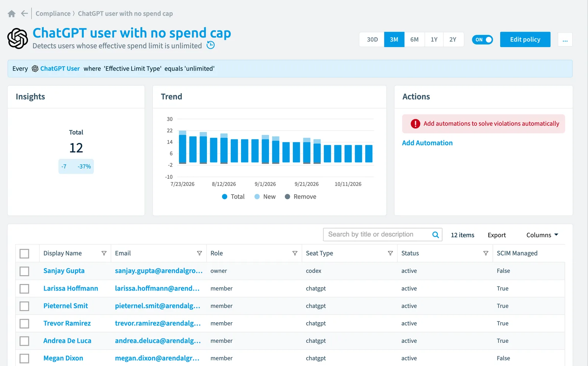This screenshot has height=366, width=588.
Task: Filter the Role column
Action: coord(295,253)
